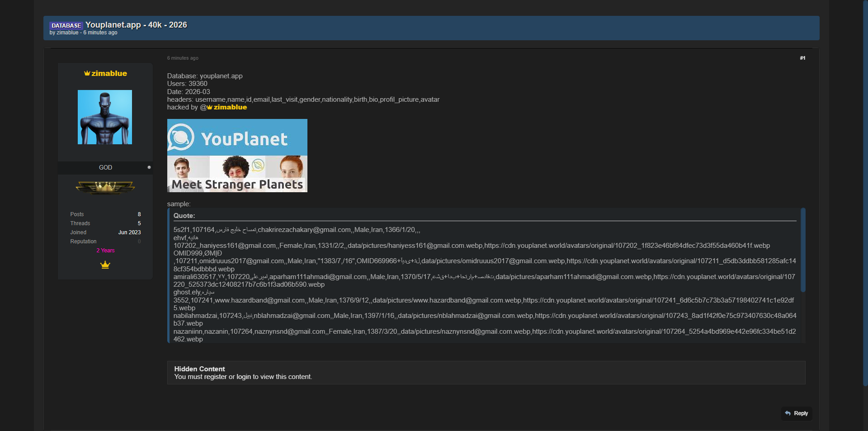Click the YouPlanet chat bubble logo

point(181,137)
